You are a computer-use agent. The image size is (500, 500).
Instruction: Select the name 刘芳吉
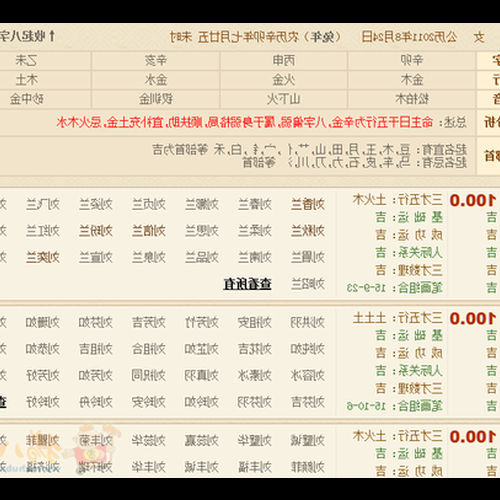coord(149,322)
